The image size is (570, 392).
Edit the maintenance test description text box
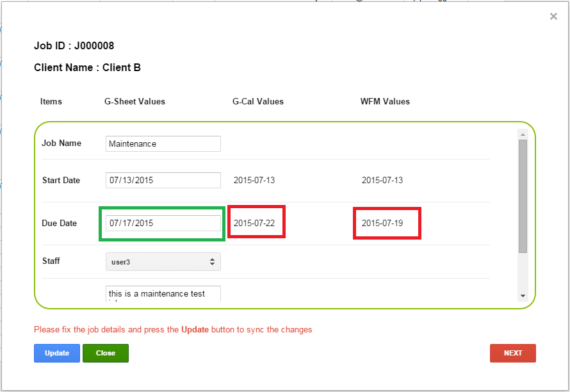click(x=163, y=294)
